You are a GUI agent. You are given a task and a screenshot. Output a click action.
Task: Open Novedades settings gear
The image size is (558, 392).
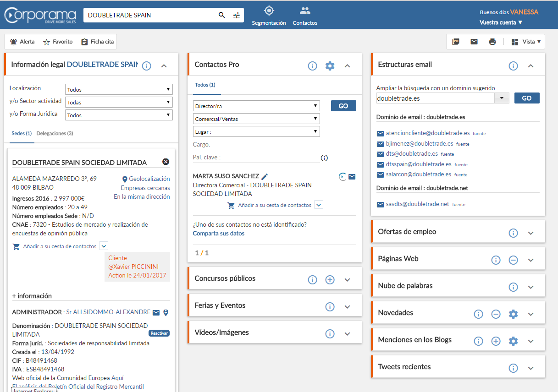click(514, 314)
